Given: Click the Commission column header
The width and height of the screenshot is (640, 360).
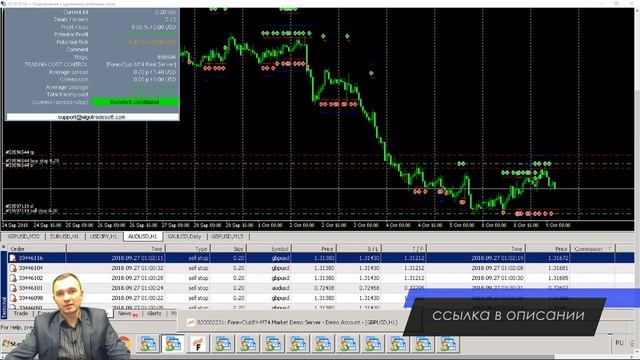Looking at the screenshot, I should pyautogui.click(x=592, y=249).
